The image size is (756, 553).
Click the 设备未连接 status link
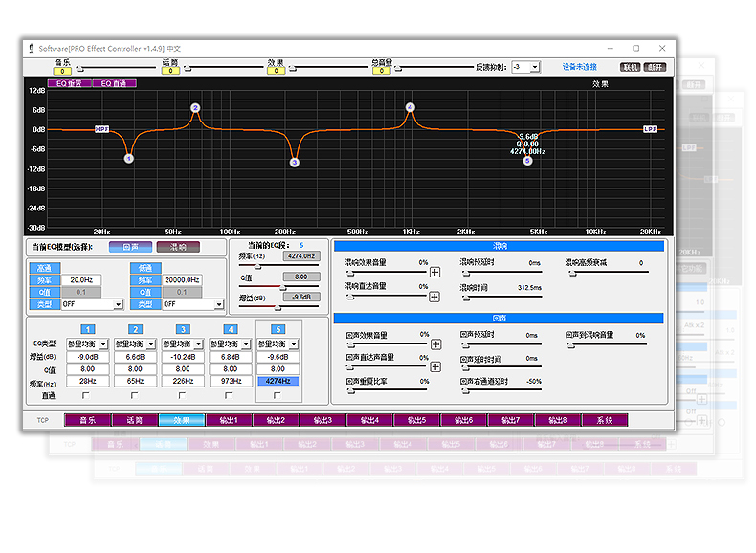pos(580,67)
